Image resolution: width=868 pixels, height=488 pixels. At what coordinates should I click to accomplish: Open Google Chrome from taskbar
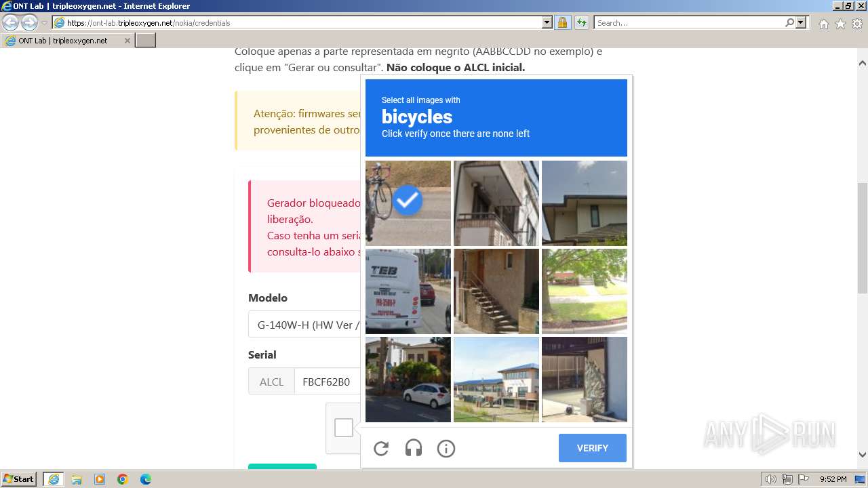pyautogui.click(x=123, y=479)
